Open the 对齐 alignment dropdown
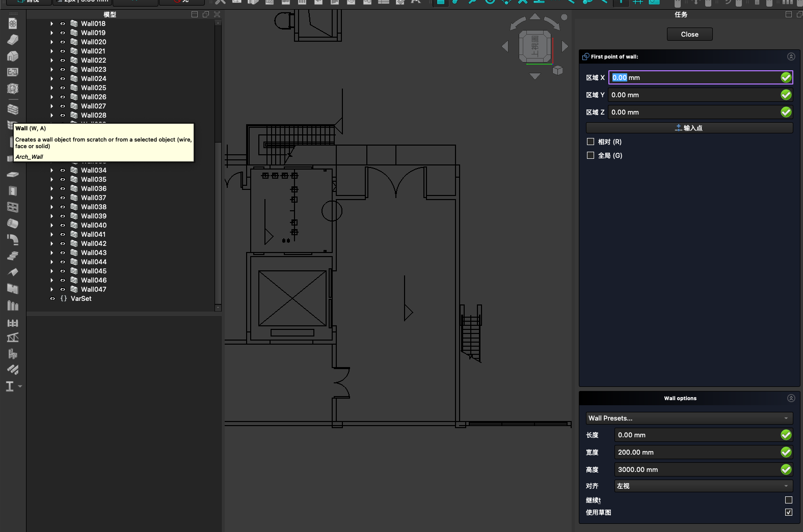 tap(703, 486)
